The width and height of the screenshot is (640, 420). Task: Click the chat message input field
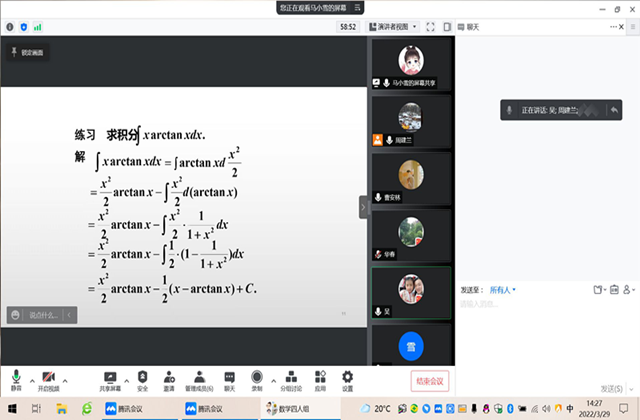click(x=540, y=330)
